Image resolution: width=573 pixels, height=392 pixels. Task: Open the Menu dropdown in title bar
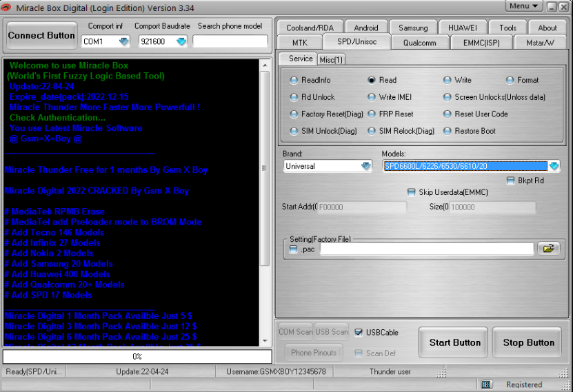pos(523,6)
